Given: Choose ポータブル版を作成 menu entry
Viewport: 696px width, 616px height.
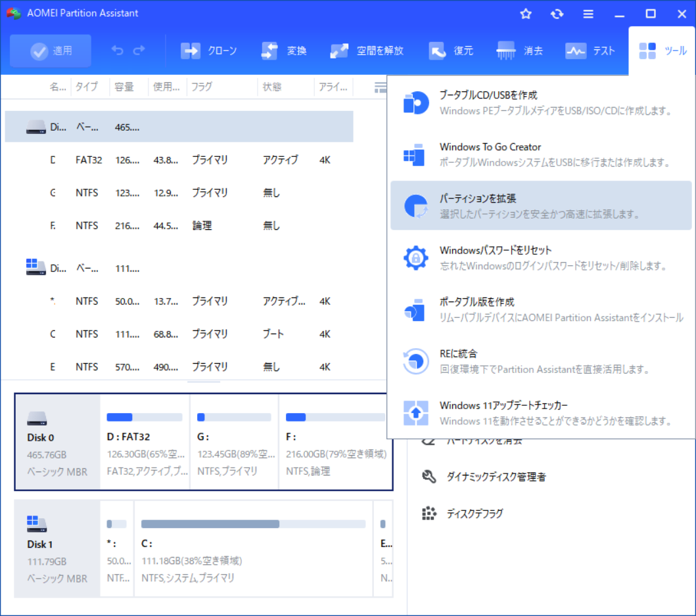Looking at the screenshot, I should point(541,309).
